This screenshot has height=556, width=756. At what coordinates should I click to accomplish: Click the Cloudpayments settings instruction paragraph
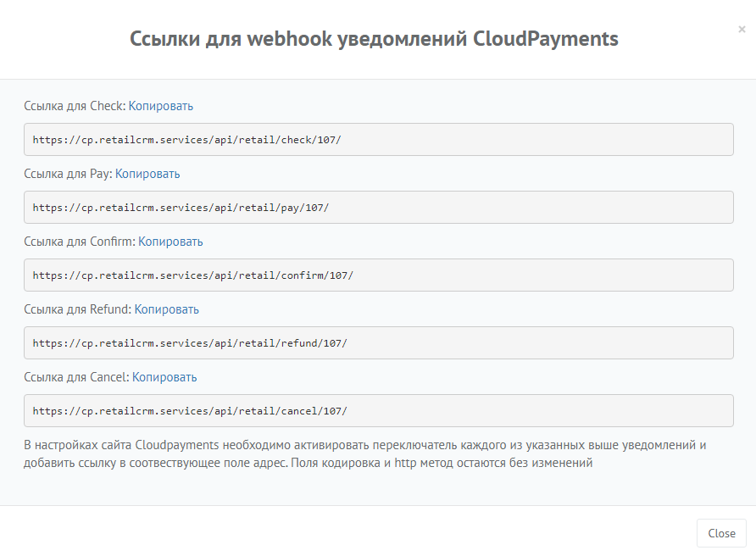(x=365, y=453)
